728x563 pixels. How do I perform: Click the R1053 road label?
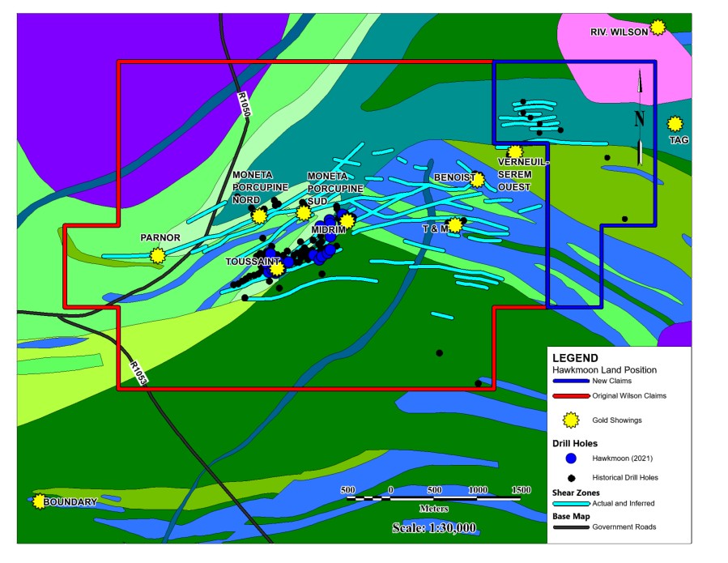pyautogui.click(x=138, y=373)
